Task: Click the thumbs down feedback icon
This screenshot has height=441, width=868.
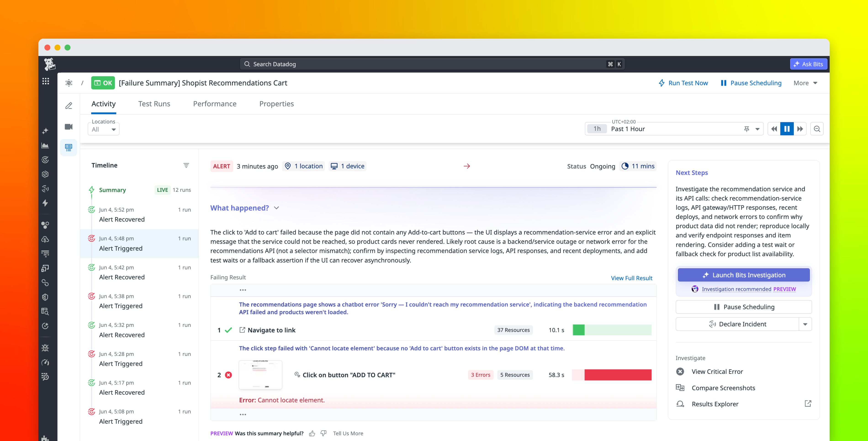Action: [323, 434]
